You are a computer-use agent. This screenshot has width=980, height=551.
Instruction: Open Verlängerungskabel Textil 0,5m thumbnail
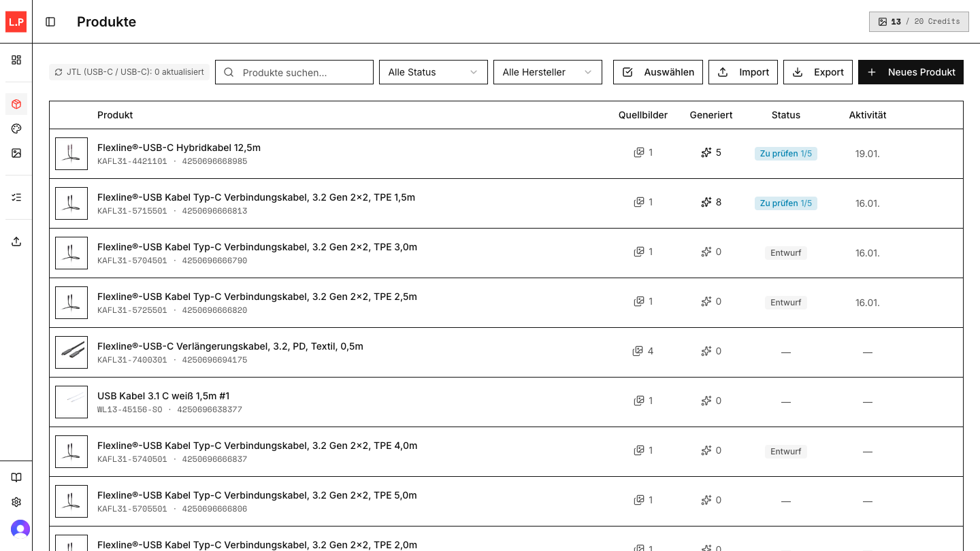[x=71, y=352]
